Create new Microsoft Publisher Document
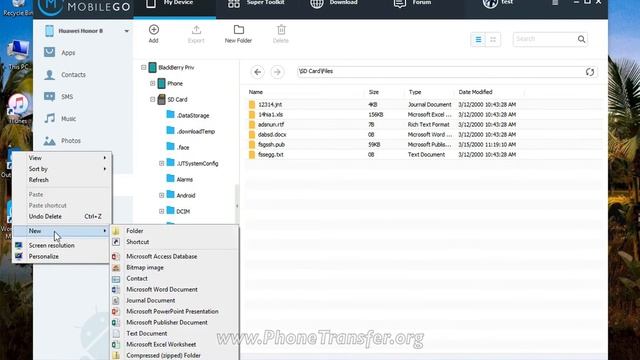Image resolution: width=640 pixels, height=360 pixels. coord(174,323)
